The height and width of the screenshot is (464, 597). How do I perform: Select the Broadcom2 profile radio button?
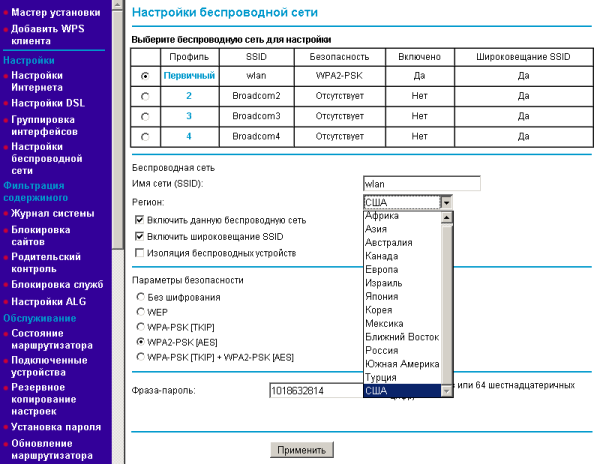pyautogui.click(x=145, y=97)
